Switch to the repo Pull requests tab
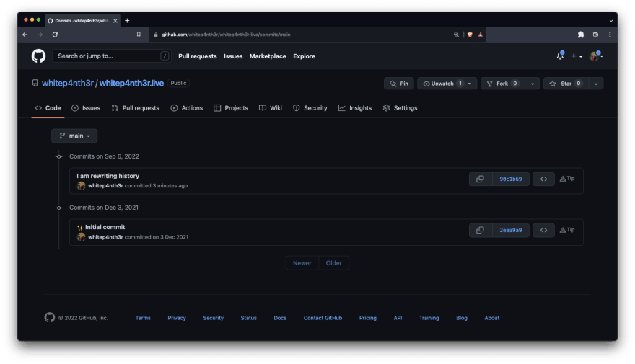Image resolution: width=635 pixels, height=364 pixels. 135,108
